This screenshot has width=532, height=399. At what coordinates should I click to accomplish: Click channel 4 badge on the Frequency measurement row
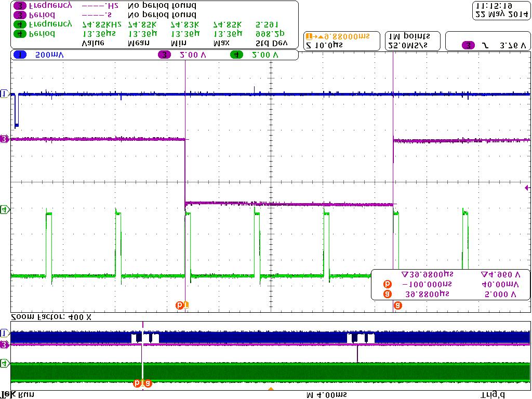[20, 24]
